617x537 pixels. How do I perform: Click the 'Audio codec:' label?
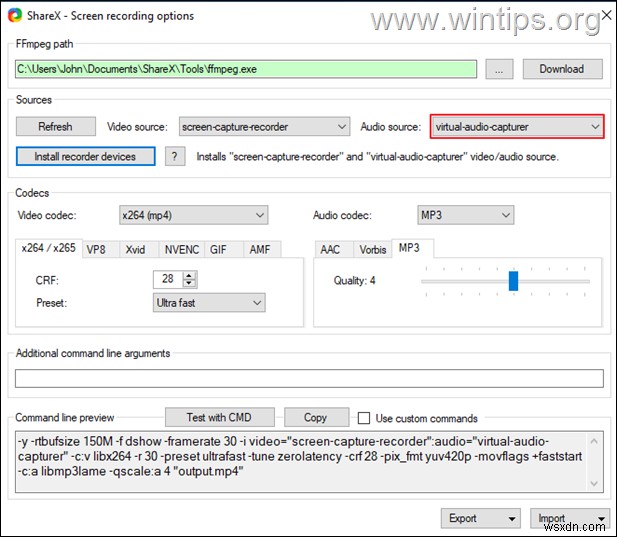342,216
